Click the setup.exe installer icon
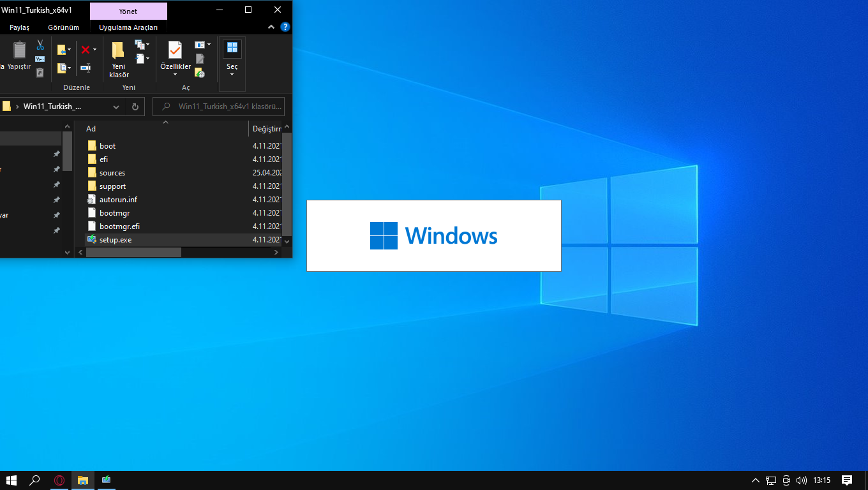 click(x=92, y=239)
